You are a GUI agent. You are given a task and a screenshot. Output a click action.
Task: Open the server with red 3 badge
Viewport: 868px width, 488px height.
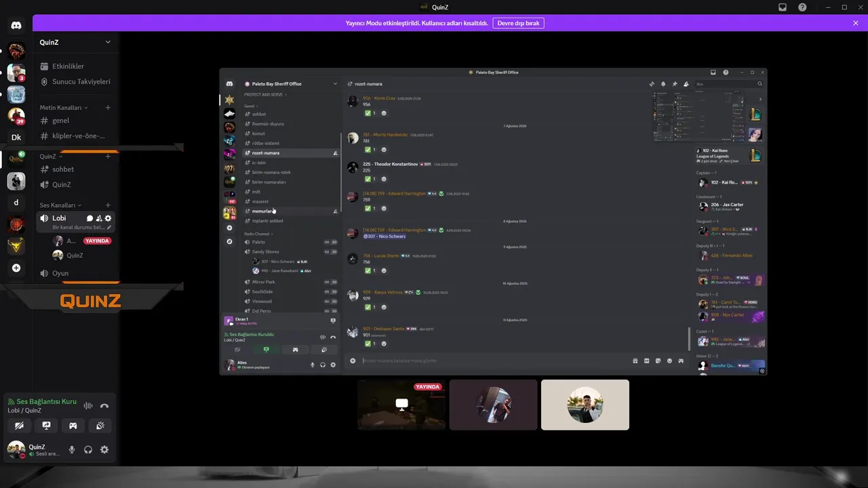(x=16, y=73)
